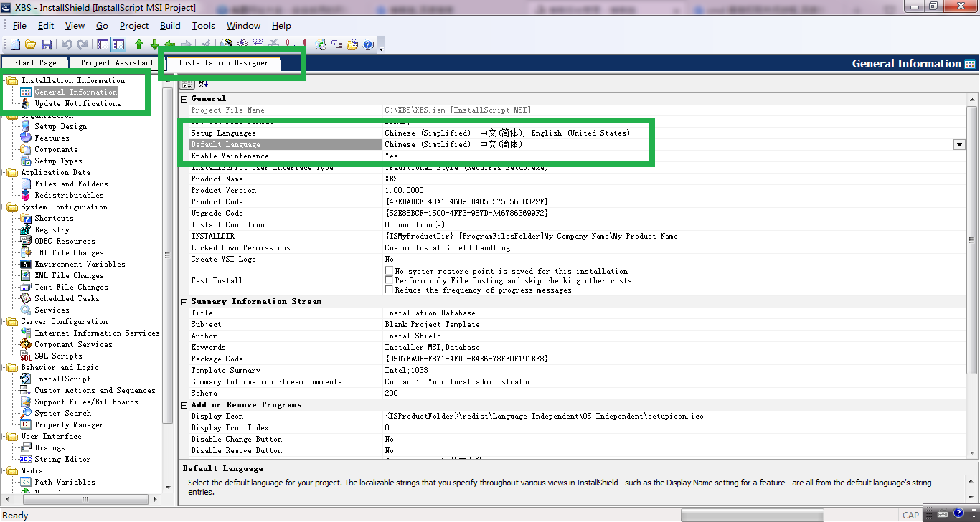This screenshot has width=980, height=522.
Task: Click the Undo toolbar arrow
Action: (67, 44)
